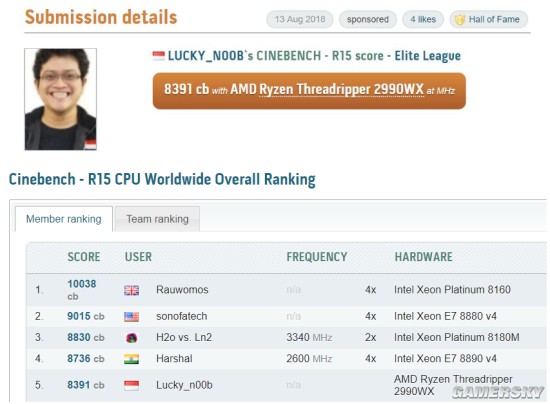Image resolution: width=550 pixels, height=404 pixels.
Task: Open the 10038 cb score submission
Action: [x=81, y=290]
